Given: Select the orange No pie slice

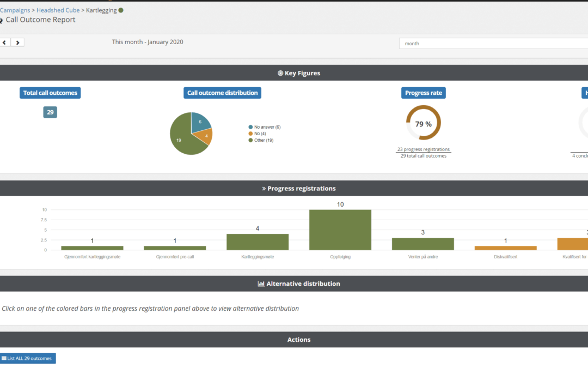Looking at the screenshot, I should point(205,136).
